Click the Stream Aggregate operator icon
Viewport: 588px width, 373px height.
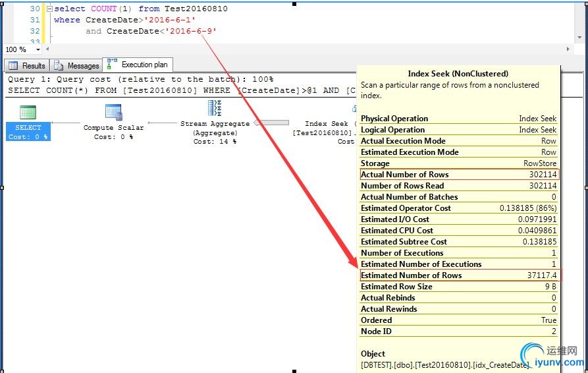click(x=215, y=108)
